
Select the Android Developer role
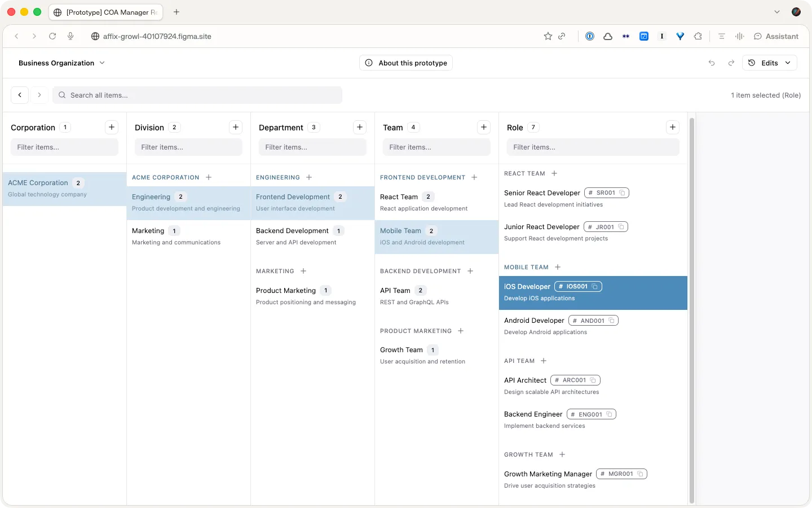[x=593, y=326]
